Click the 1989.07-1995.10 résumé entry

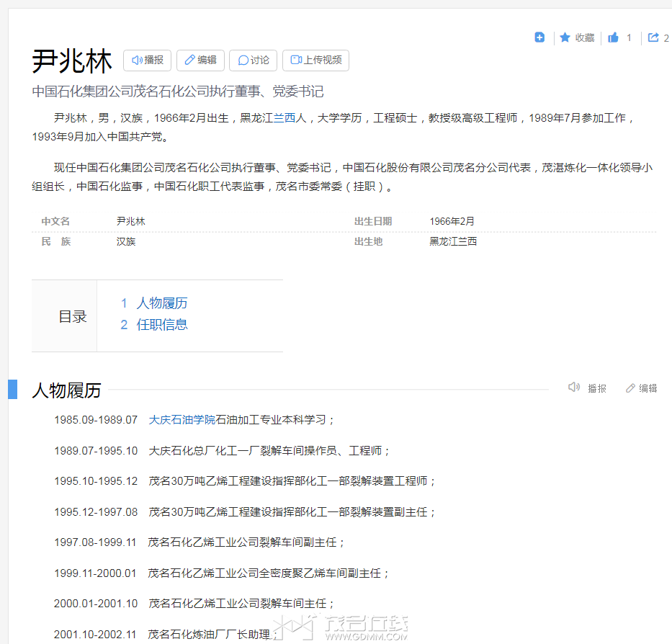click(x=222, y=451)
